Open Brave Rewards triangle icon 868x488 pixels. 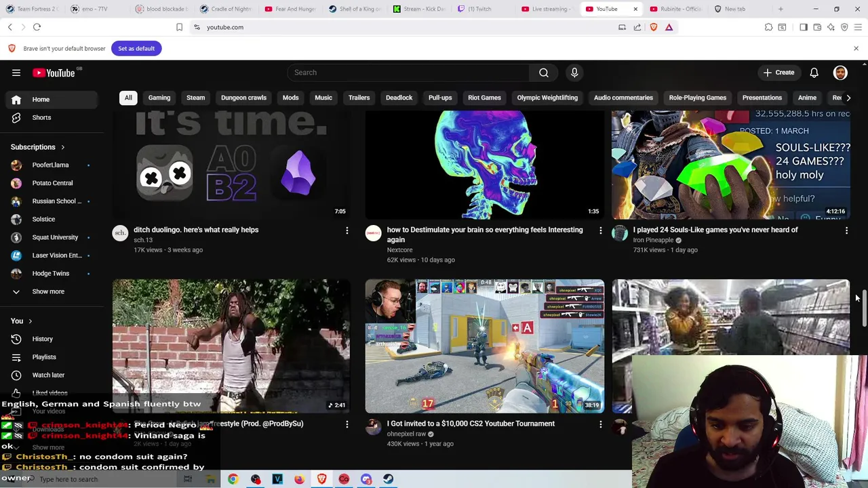(669, 27)
